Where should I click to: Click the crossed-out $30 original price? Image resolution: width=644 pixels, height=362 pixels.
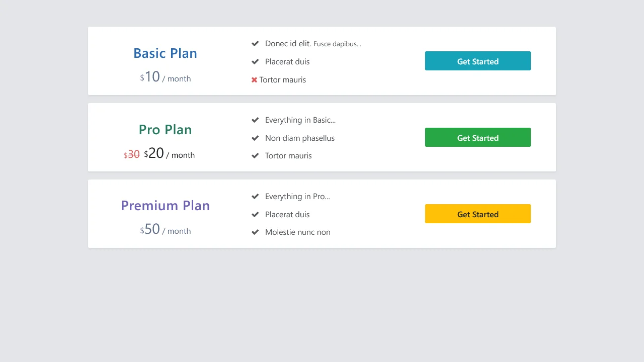coord(131,154)
